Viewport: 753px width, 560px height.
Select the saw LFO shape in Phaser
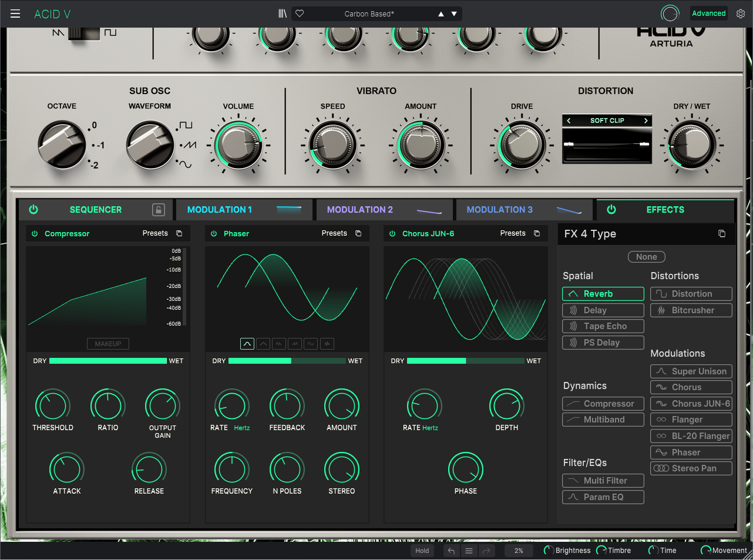279,344
